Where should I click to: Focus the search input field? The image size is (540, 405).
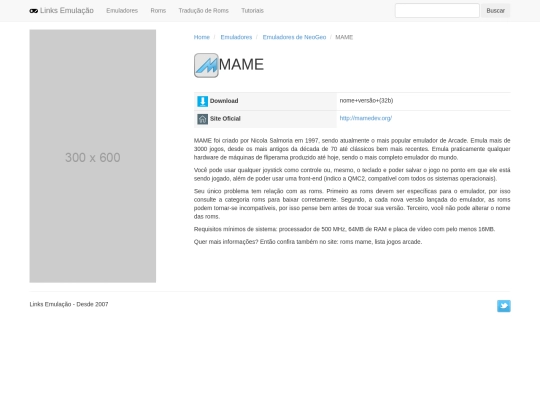tap(437, 11)
